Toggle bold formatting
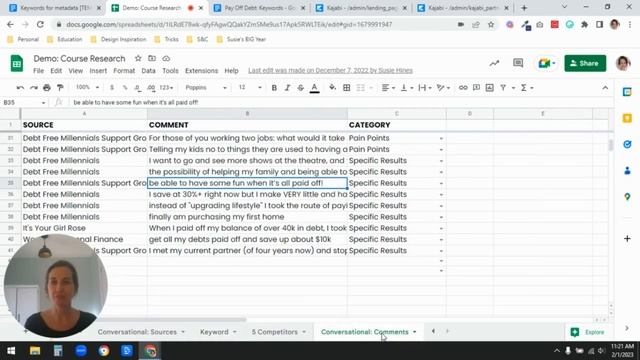Viewport: 640px width, 360px height. pyautogui.click(x=274, y=88)
